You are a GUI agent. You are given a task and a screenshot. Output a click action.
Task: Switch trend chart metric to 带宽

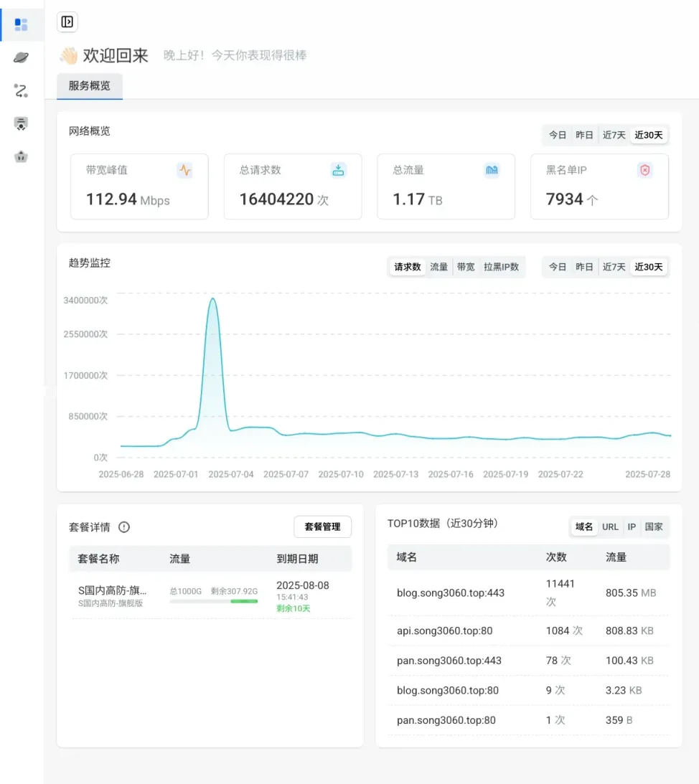point(465,266)
